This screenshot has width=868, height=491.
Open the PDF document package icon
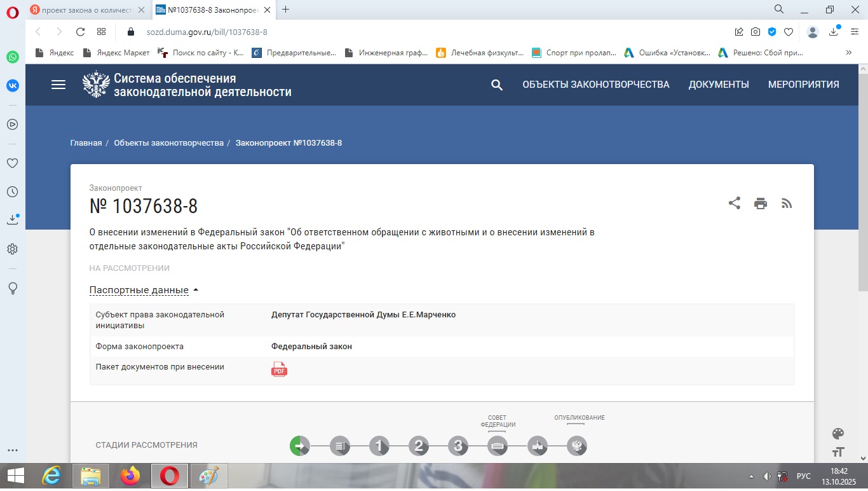pyautogui.click(x=279, y=370)
